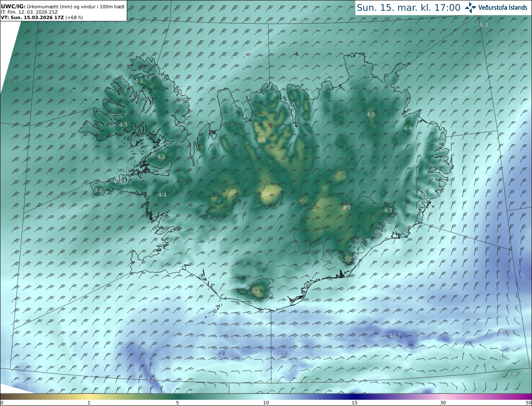Click the 4.0 value label
The width and height of the screenshot is (532, 406).
pos(371,115)
